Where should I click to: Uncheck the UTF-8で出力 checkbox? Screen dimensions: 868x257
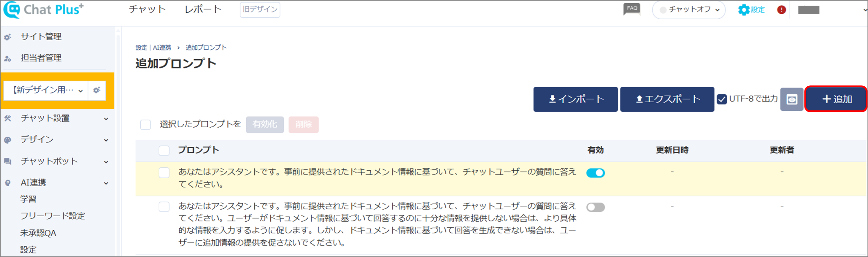[x=721, y=99]
